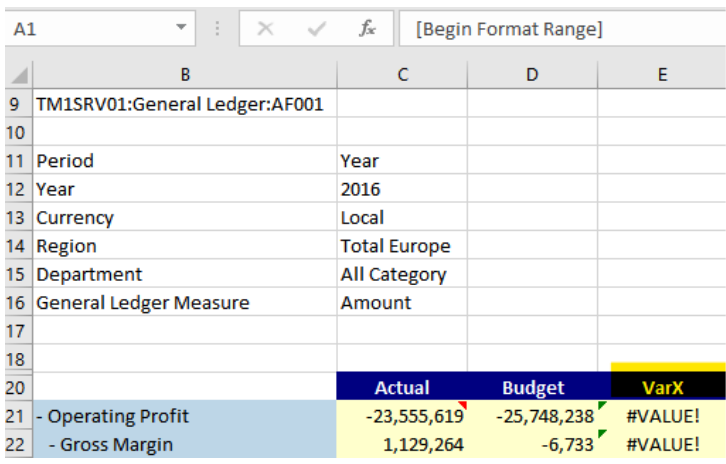726x464 pixels.
Task: Click #VALUE! error in Operating Profit row
Action: coord(662,416)
